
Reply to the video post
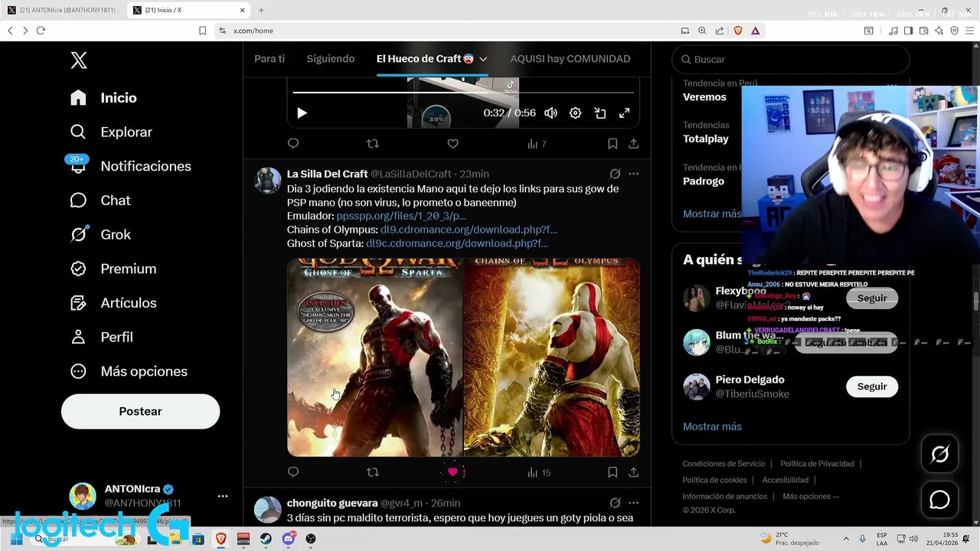coord(293,144)
